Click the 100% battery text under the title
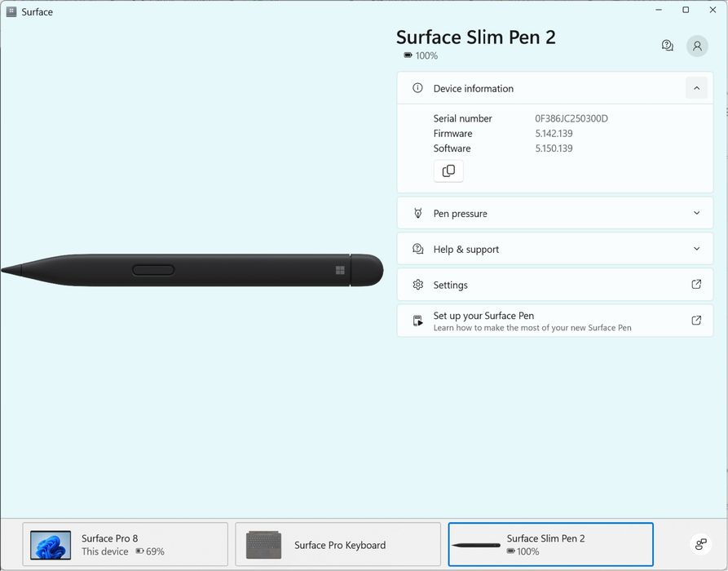728x571 pixels. 426,55
